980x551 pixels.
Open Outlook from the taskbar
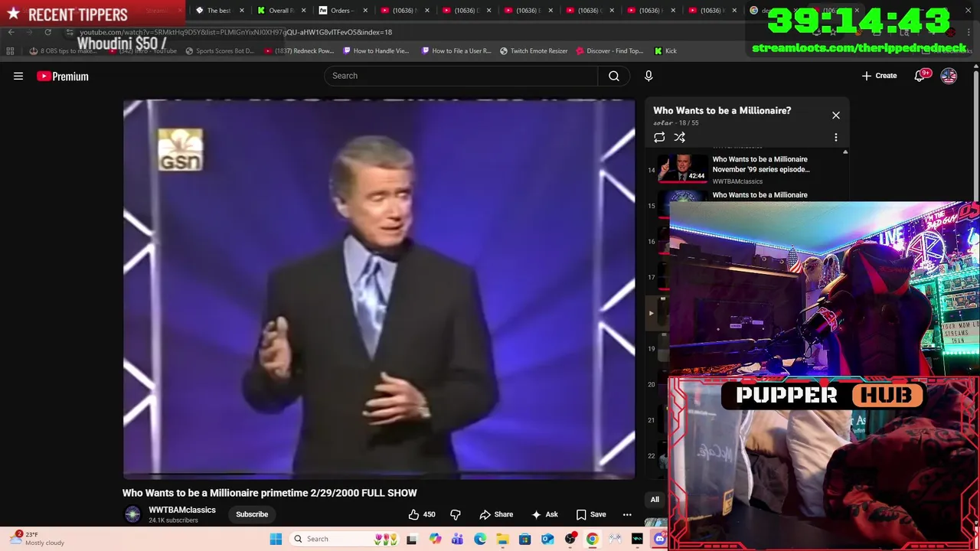tap(547, 540)
